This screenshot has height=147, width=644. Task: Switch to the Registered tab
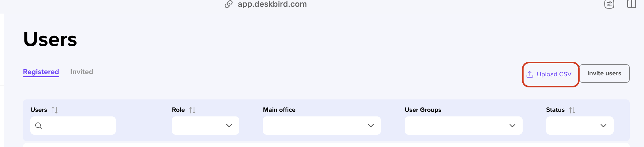click(x=41, y=72)
